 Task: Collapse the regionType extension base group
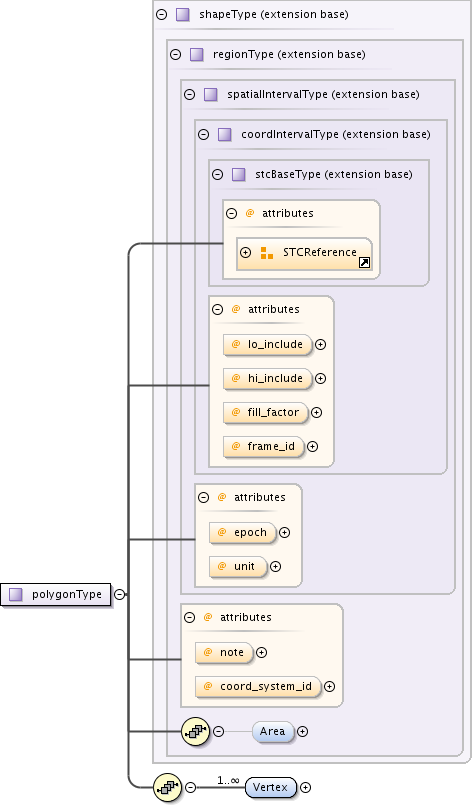click(x=176, y=54)
